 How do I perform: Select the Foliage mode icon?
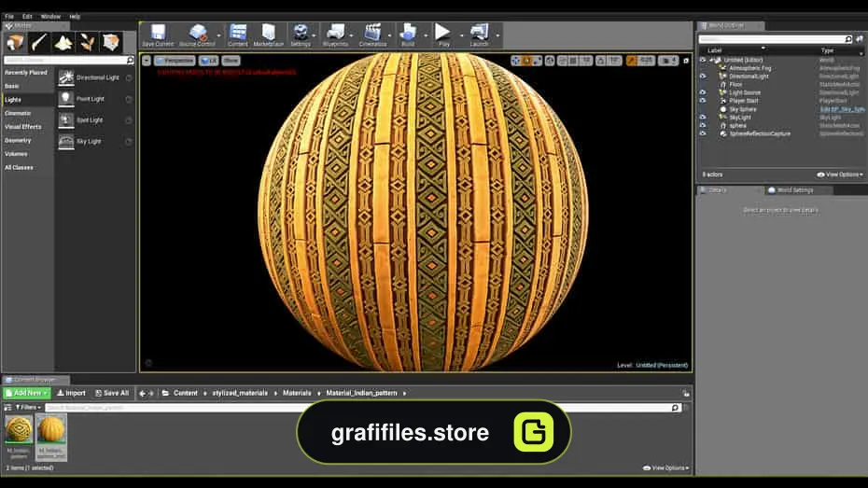[x=87, y=42]
